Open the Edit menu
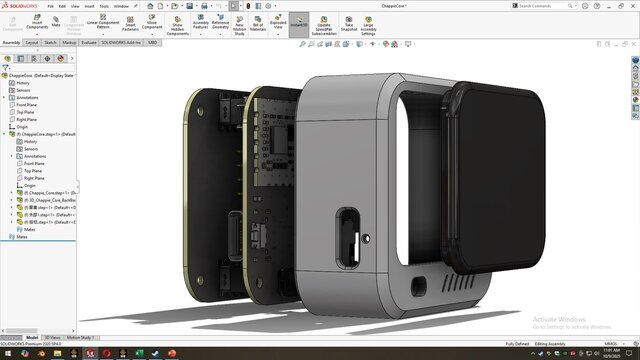 coord(62,6)
